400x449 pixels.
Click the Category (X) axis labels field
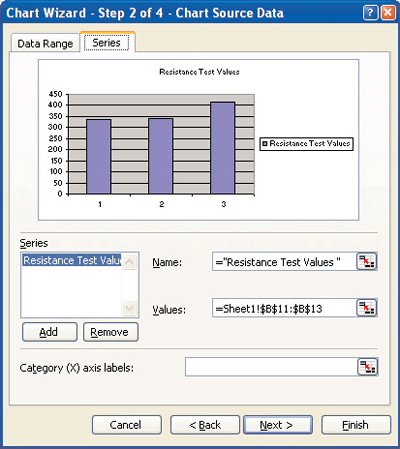[271, 367]
